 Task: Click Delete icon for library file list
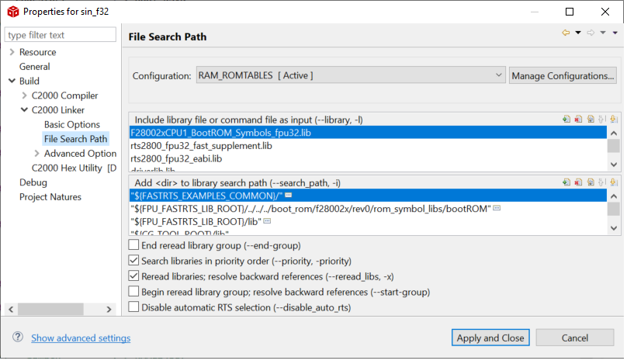coord(579,120)
